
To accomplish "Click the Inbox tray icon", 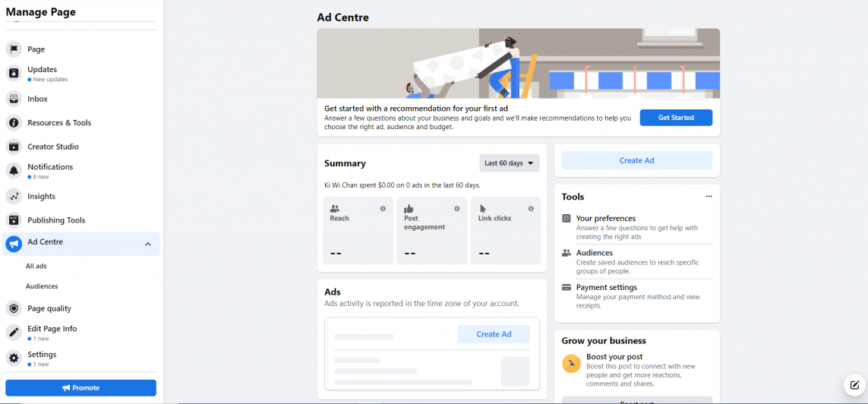I will (x=14, y=99).
